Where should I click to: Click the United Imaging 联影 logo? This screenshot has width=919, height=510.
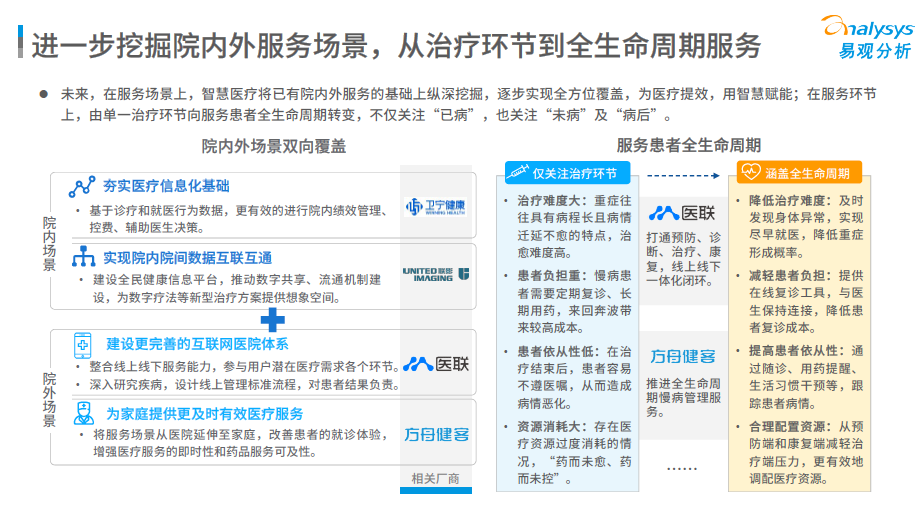click(x=435, y=273)
